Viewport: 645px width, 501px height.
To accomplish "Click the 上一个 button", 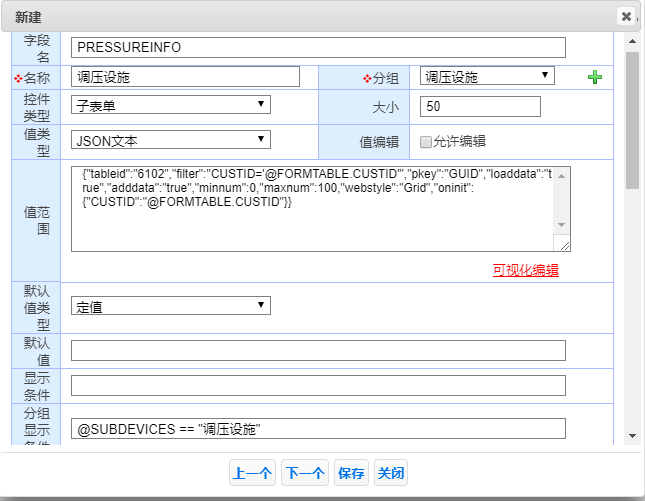I will tap(252, 474).
